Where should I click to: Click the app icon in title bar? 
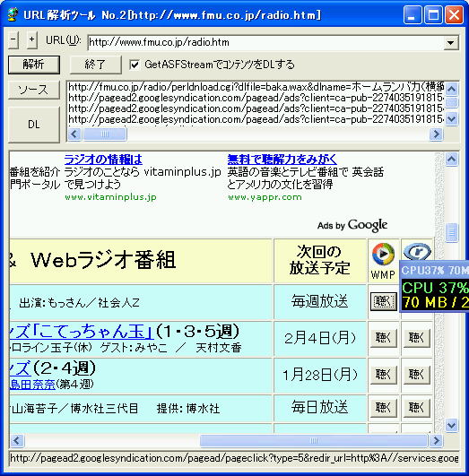click(x=13, y=14)
